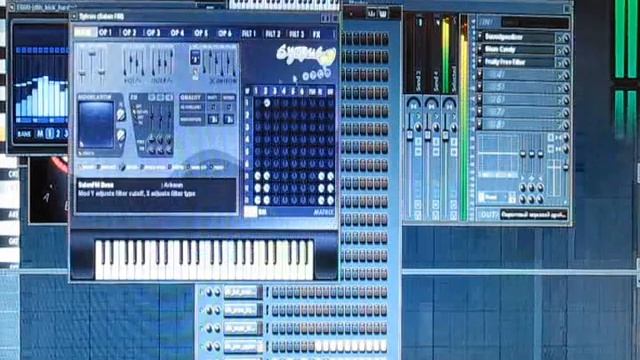This screenshot has width=640, height=360.
Task: Click the mix level knob of empty slot 7
Action: coord(566,113)
